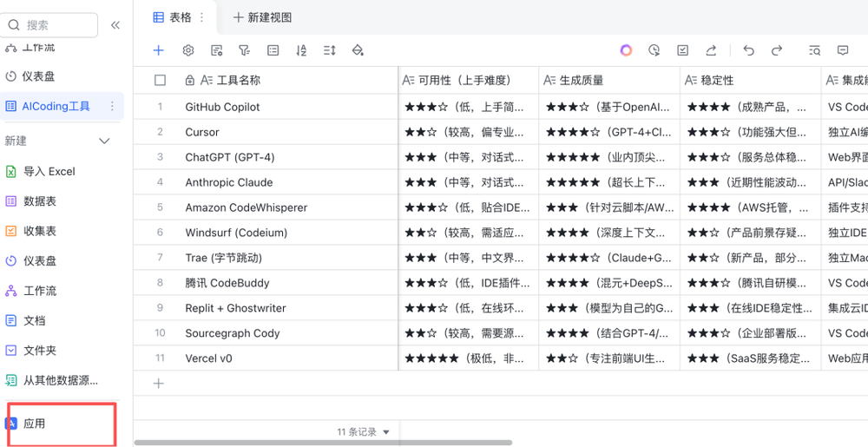Viewport: 868px width, 447px height.
Task: Open the 表格 view options menu
Action: (202, 17)
